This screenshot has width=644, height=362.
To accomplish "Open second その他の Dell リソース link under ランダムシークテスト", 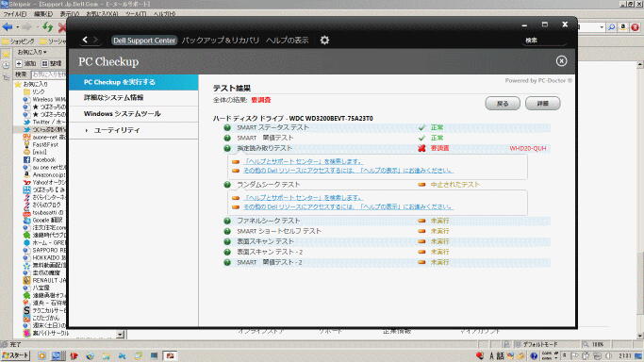I will [348, 206].
